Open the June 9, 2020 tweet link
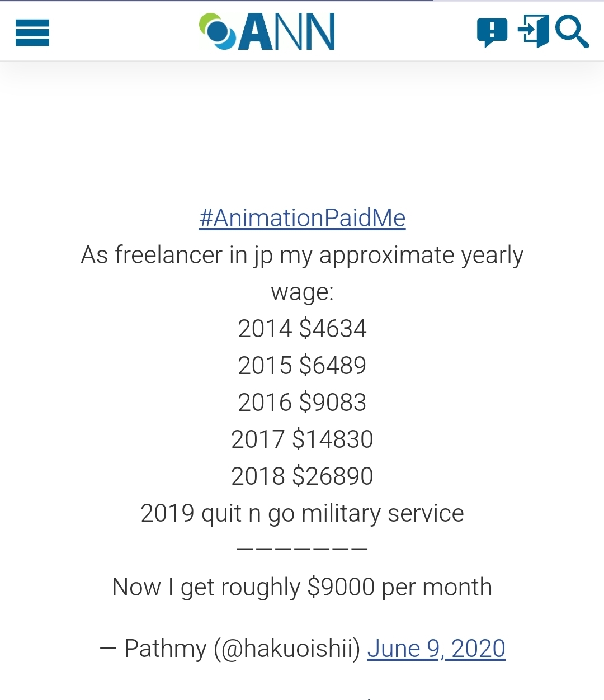Screen dimensions: 604x700 [x=436, y=649]
